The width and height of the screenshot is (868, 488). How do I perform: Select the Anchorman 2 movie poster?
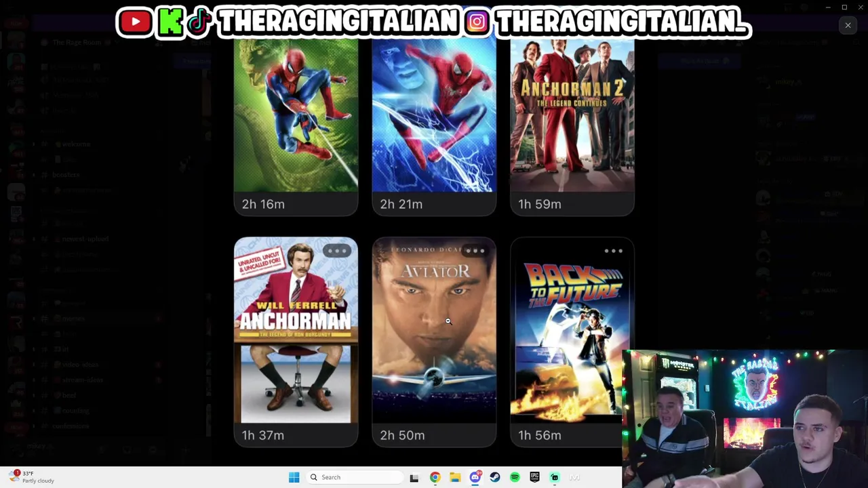point(572,115)
